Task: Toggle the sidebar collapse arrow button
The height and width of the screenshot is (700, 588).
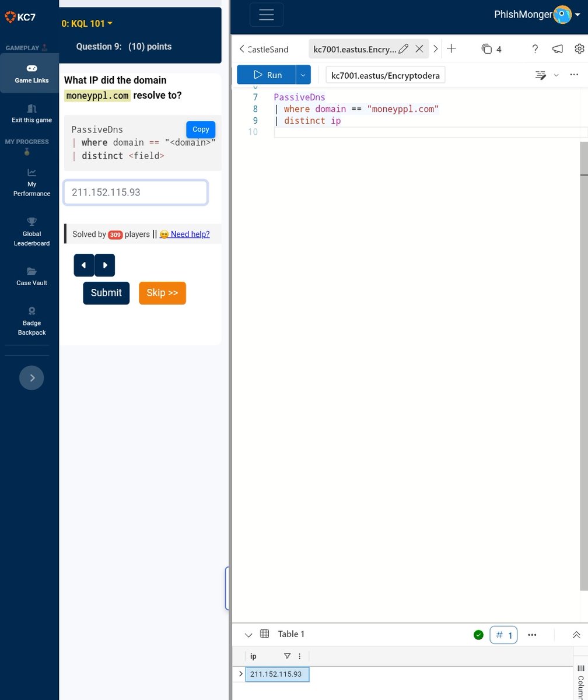Action: (32, 377)
